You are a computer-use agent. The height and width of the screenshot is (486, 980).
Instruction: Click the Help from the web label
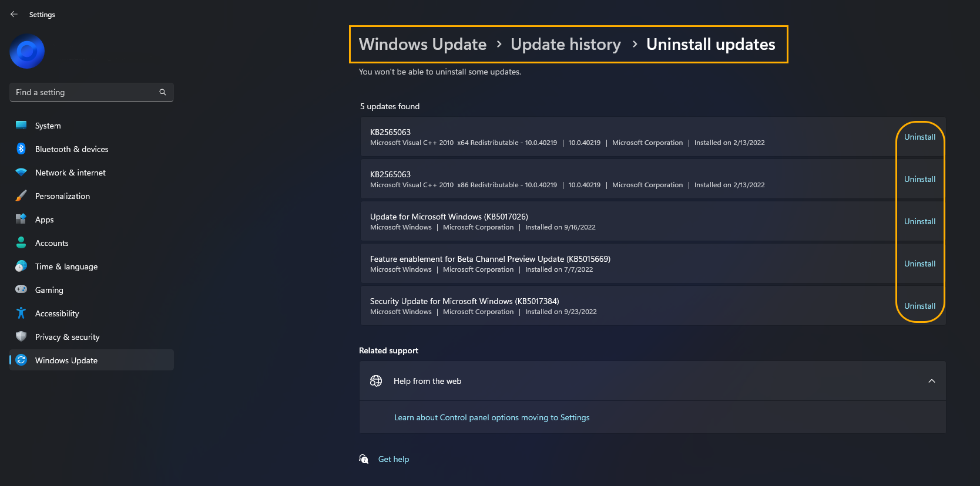coord(427,381)
